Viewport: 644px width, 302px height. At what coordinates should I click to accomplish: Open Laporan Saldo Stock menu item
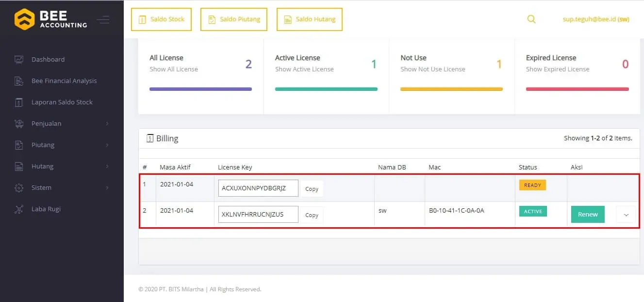tap(62, 102)
